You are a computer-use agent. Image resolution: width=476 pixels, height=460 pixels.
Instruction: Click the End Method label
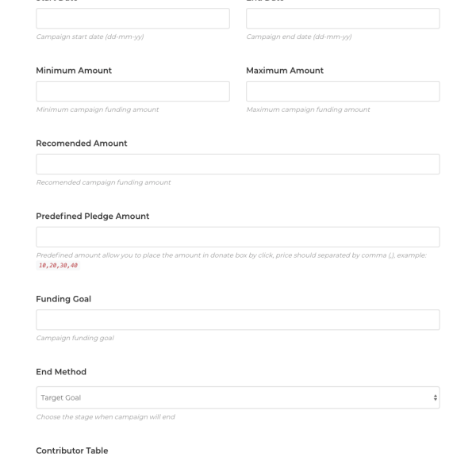(61, 371)
